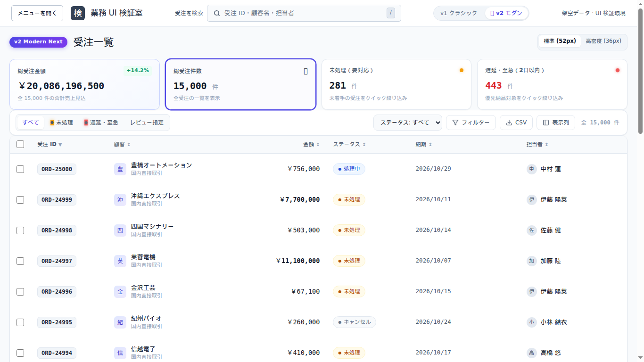Click the 紀 avatar for 紀州バイオ
The height and width of the screenshot is (362, 644).
[120, 322]
